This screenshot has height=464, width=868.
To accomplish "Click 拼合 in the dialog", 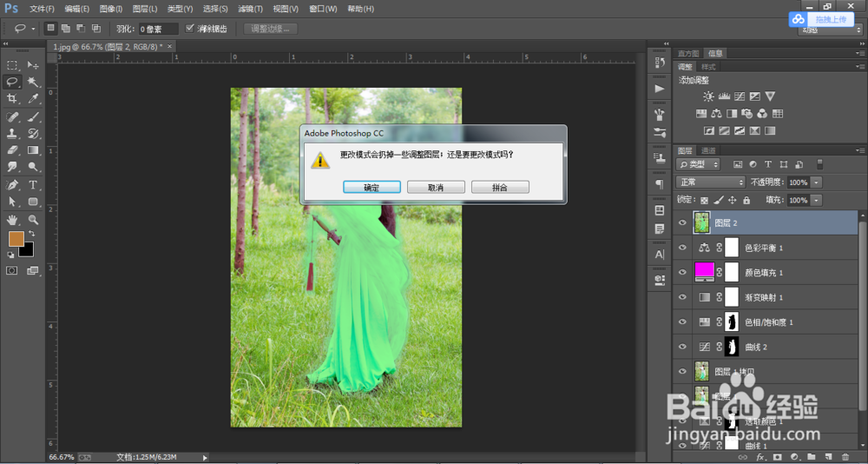I will 501,188.
